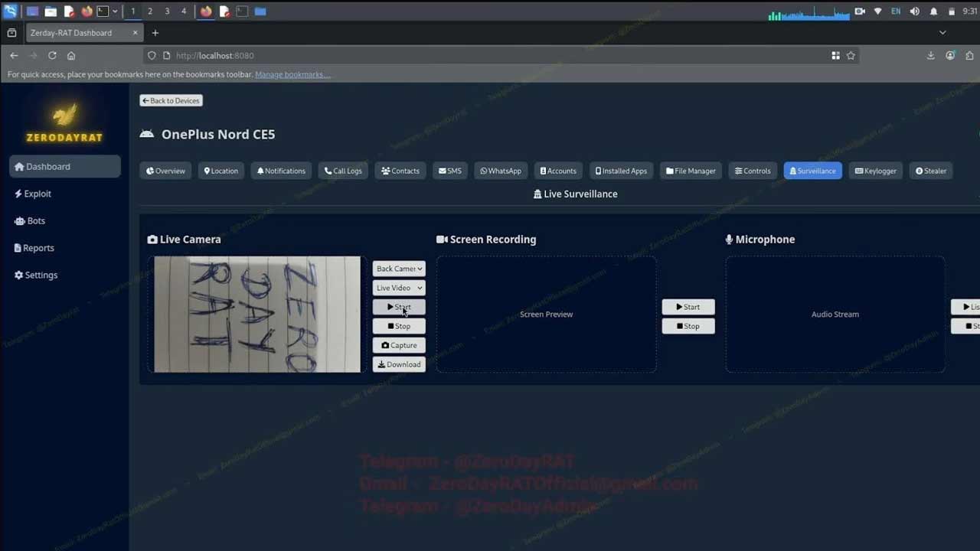Go to the browser home page icon

click(x=71, y=56)
